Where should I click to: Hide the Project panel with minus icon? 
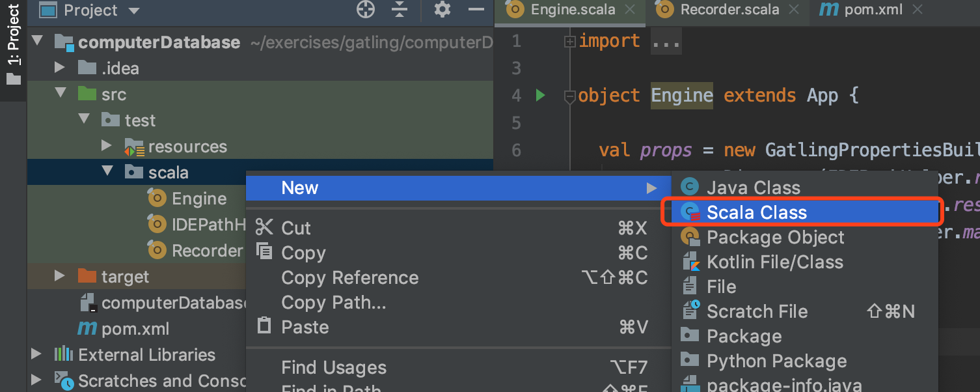point(477,10)
